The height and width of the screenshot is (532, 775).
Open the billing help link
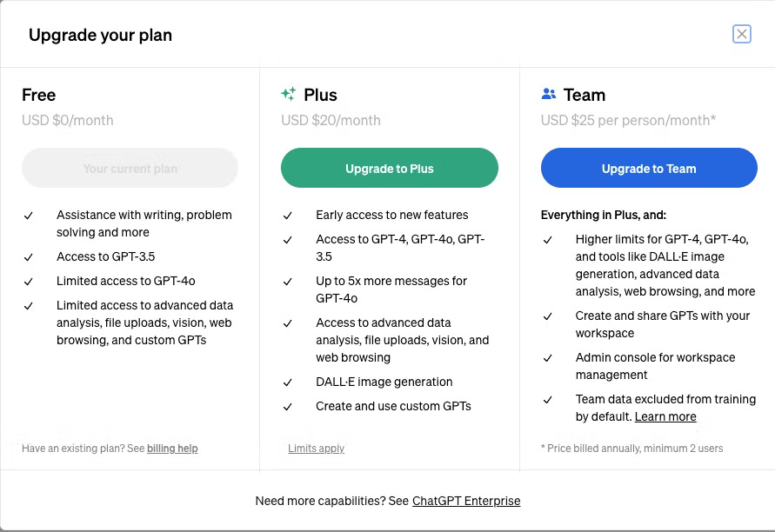tap(172, 449)
